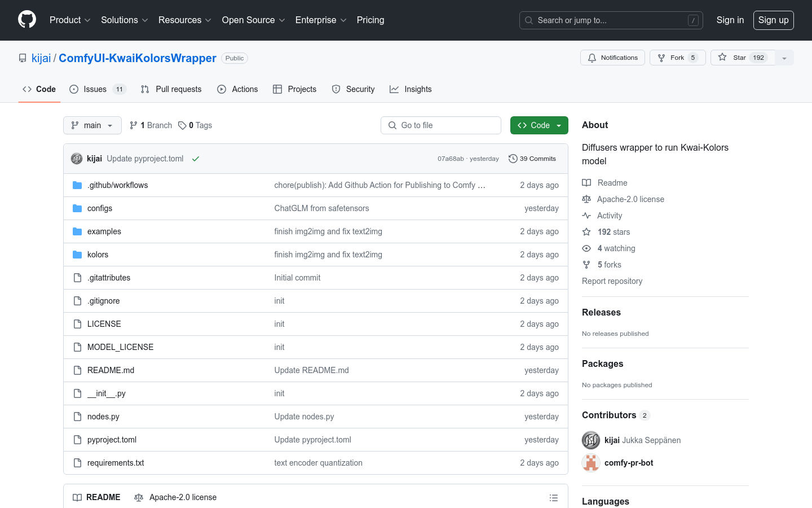
Task: Open the MODEL_LICENSE file
Action: point(120,347)
